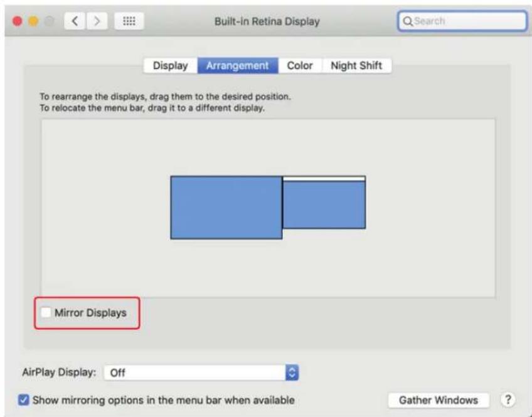Open help with the question mark button
Screen dimensions: 532x417
click(x=508, y=399)
